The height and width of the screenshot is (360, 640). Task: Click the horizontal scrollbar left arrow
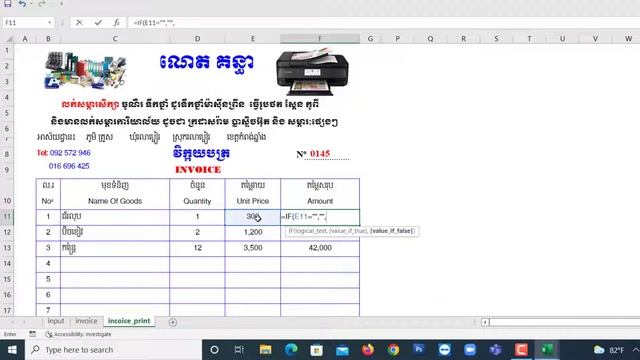point(485,322)
